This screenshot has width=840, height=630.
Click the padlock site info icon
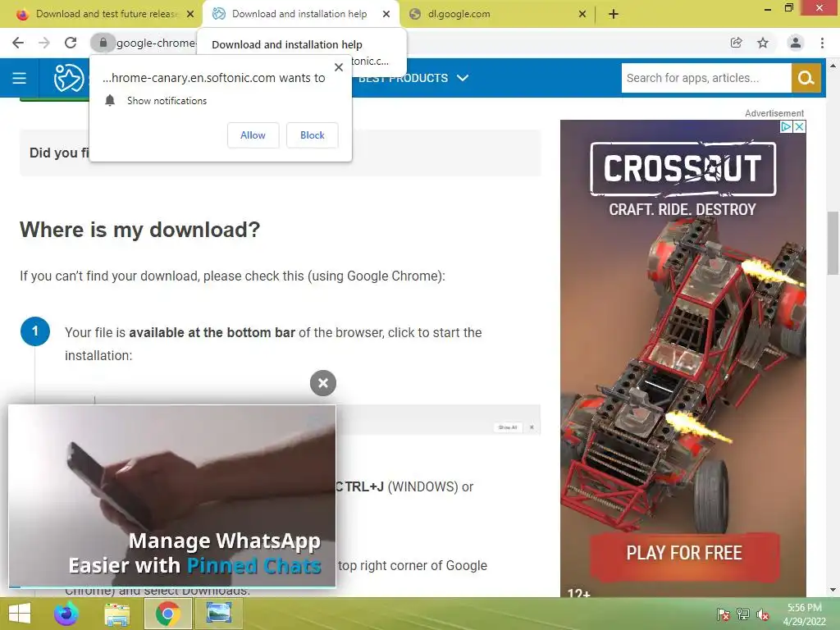pos(103,43)
